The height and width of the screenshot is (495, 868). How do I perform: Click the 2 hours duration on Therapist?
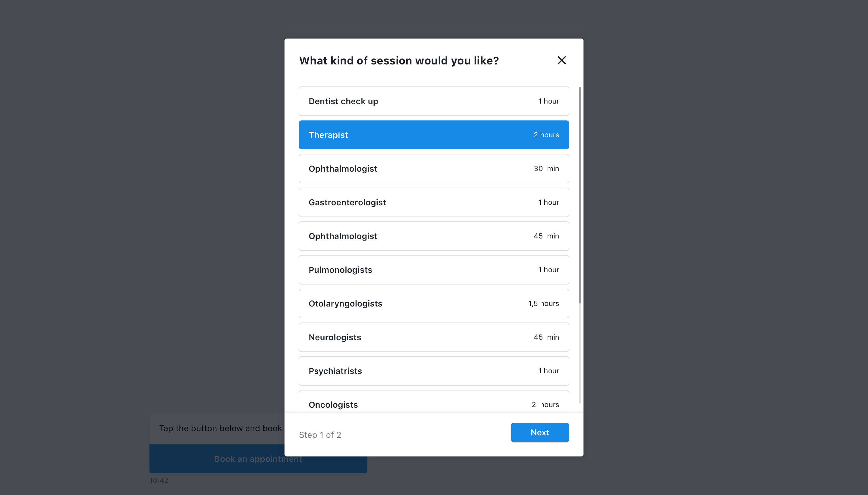point(546,135)
